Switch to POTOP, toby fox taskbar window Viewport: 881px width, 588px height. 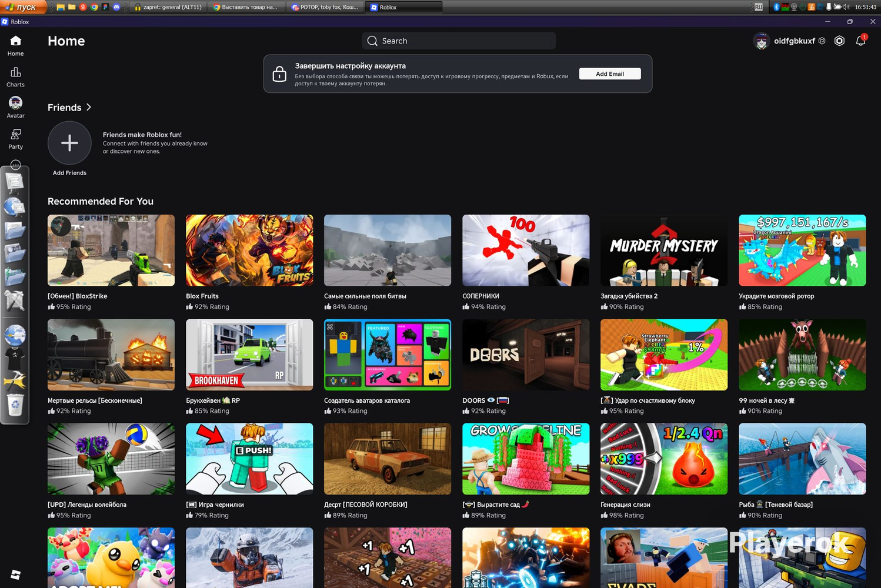click(x=326, y=7)
